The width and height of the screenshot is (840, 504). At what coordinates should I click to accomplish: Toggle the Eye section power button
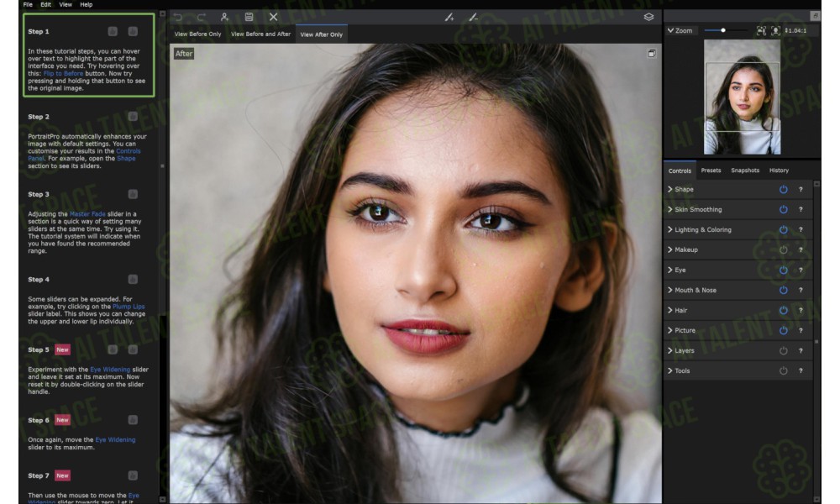783,270
